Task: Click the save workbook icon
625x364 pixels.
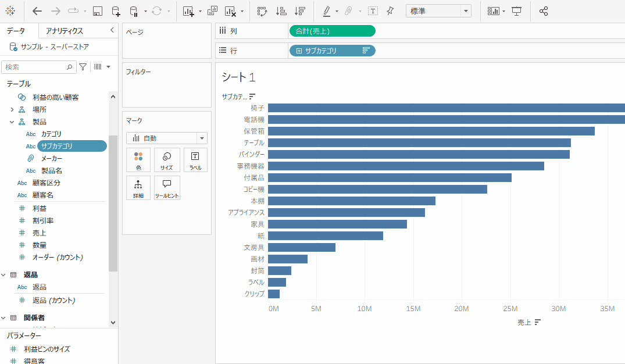Action: pyautogui.click(x=98, y=11)
